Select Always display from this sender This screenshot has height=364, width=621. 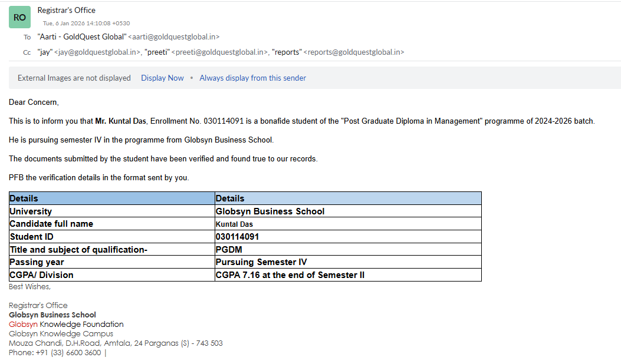tap(252, 78)
